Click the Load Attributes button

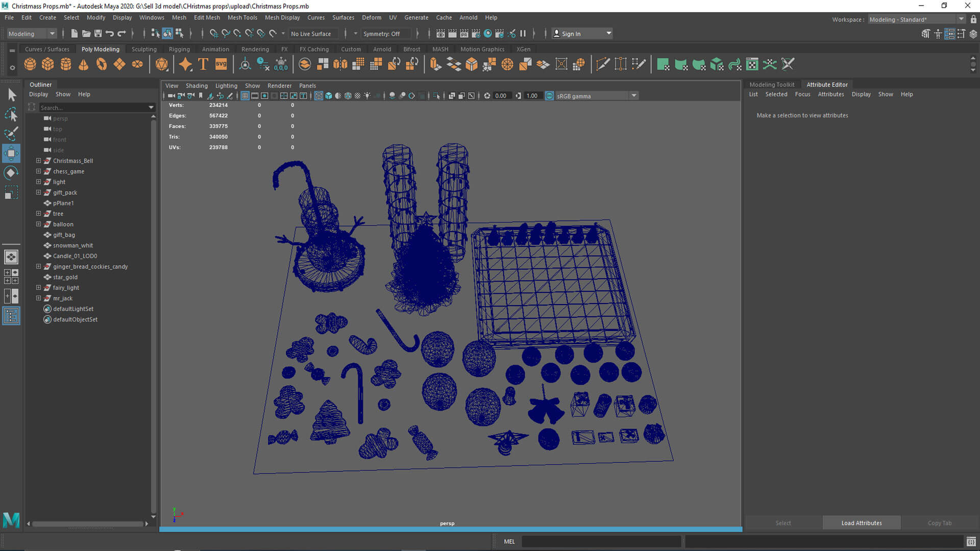point(862,523)
